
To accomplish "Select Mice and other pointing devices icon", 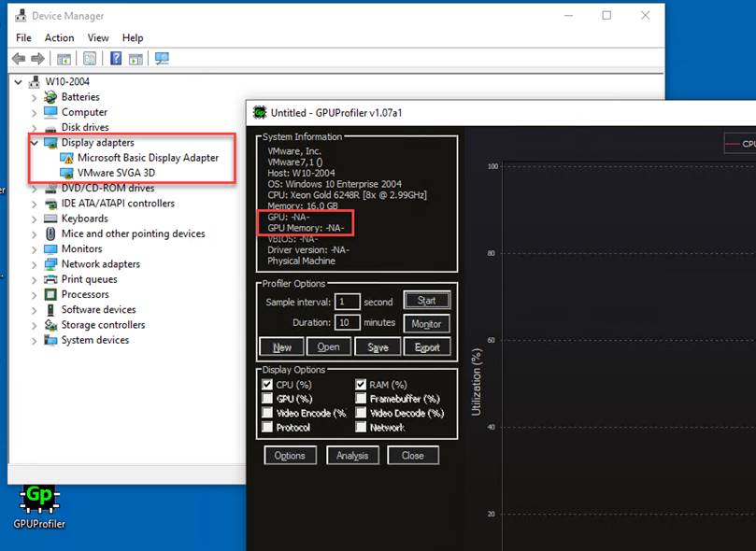I will 50,233.
